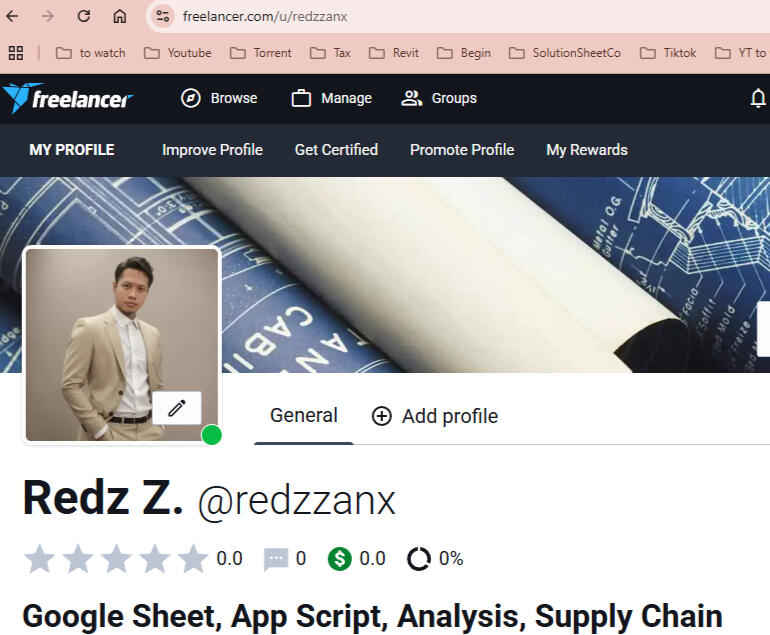The height and width of the screenshot is (635, 770).
Task: Click the Freelancer logo
Action: pyautogui.click(x=68, y=98)
